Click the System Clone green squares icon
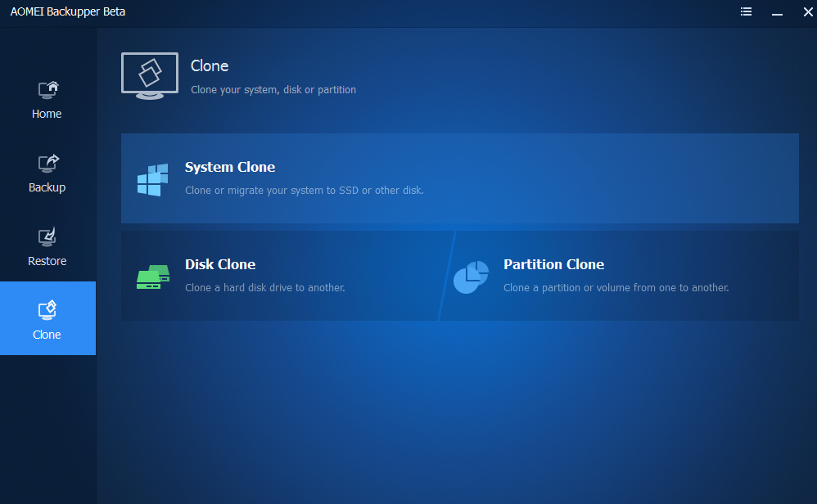Screen dimensions: 817x504 tap(152, 180)
